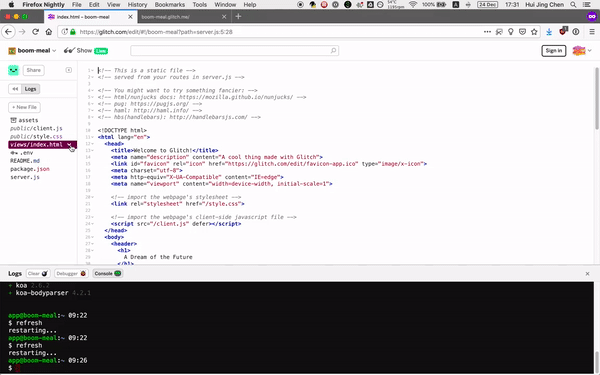Click the private browsing mask icon
This screenshot has width=600, height=375.
(x=592, y=16)
